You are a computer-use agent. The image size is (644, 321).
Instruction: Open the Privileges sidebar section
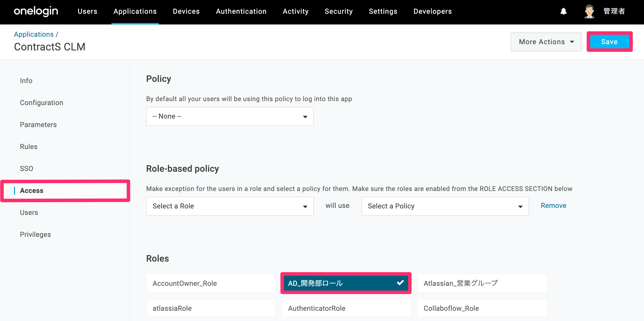[x=35, y=234]
